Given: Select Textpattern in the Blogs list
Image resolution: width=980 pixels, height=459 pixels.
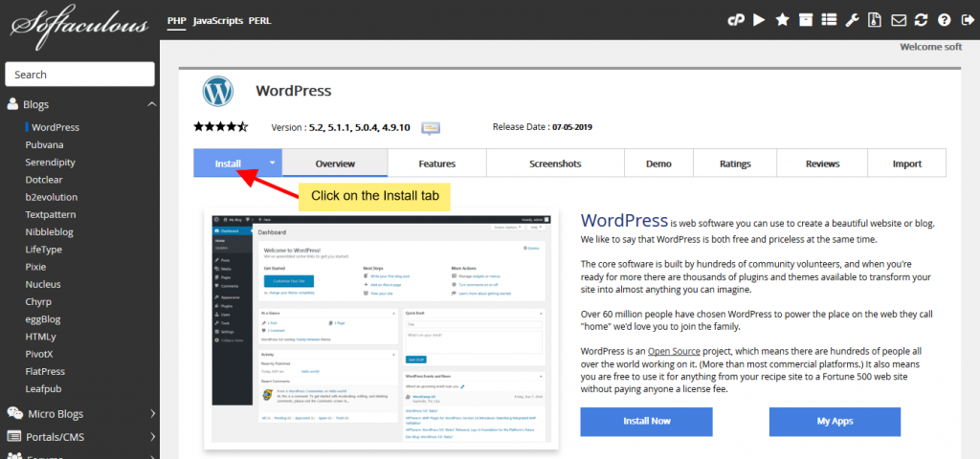Looking at the screenshot, I should [51, 214].
